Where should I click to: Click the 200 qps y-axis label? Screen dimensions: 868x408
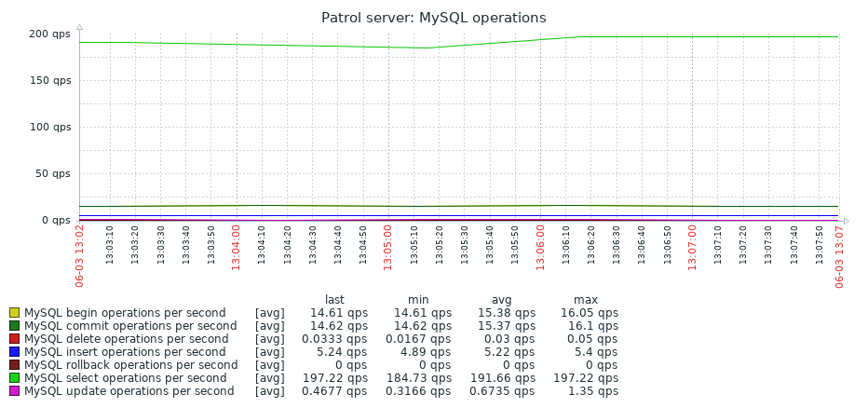[49, 34]
